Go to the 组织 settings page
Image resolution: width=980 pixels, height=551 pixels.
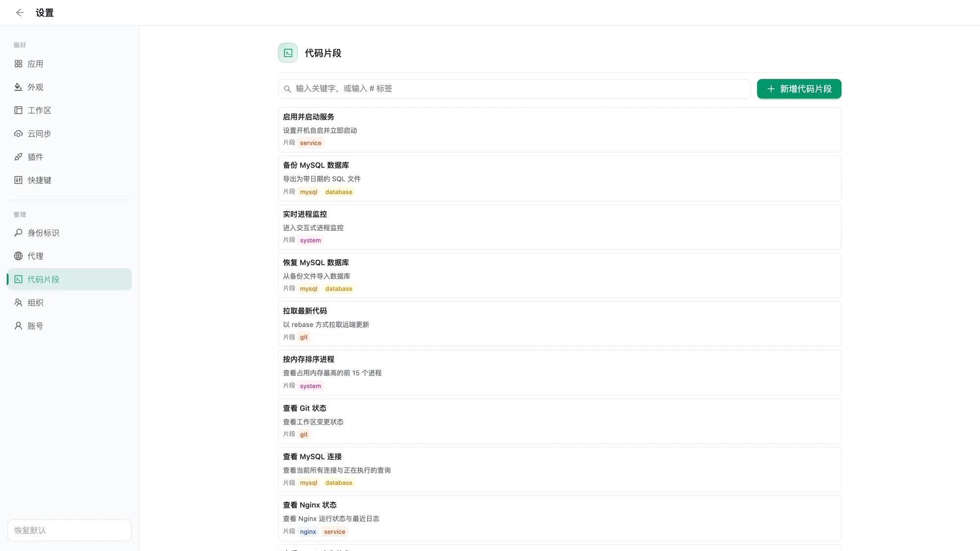click(x=69, y=303)
